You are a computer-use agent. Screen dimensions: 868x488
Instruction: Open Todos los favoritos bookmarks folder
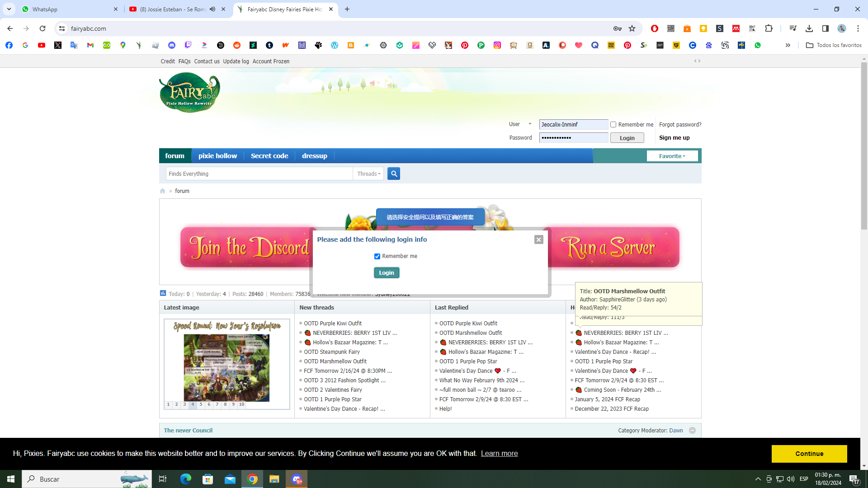[x=834, y=45]
